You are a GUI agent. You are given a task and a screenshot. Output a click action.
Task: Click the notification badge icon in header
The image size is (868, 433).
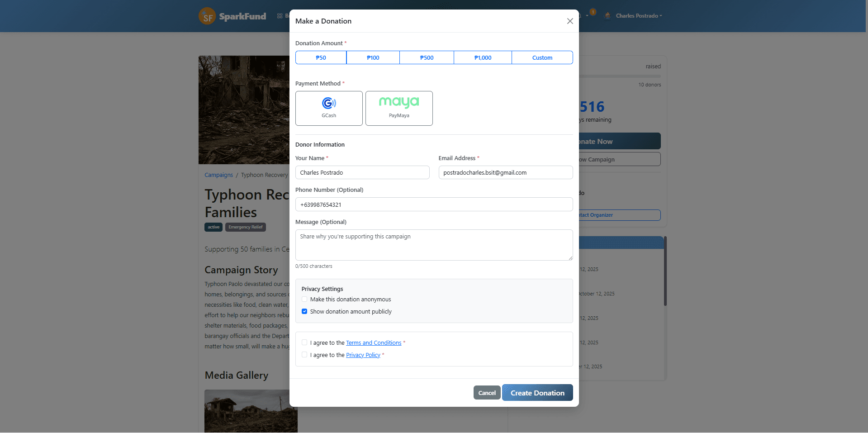593,12
